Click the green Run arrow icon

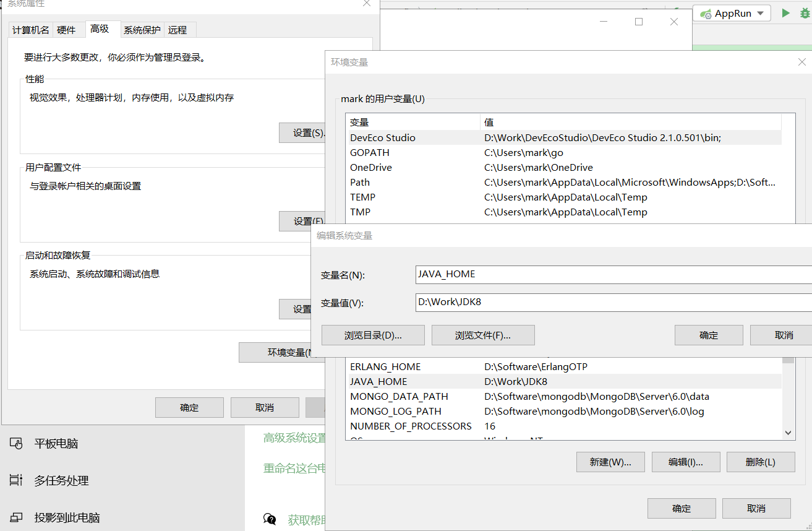point(785,13)
